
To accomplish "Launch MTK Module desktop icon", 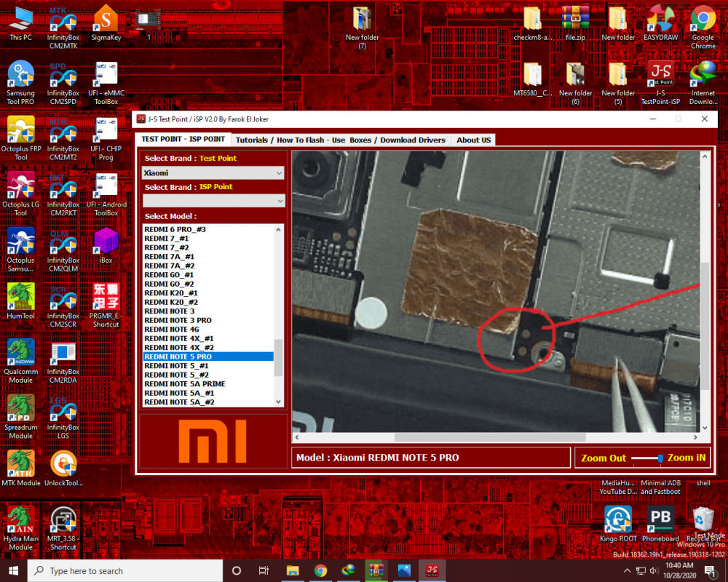I will [x=21, y=469].
